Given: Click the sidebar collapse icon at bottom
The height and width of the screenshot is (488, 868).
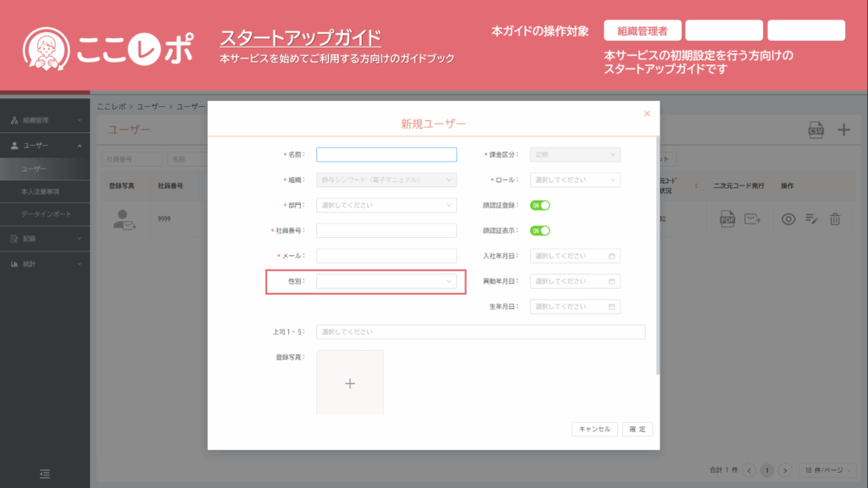Looking at the screenshot, I should pos(45,473).
